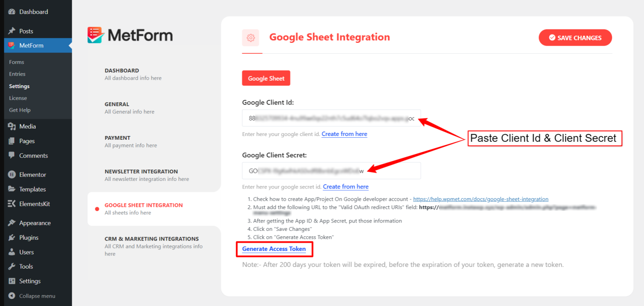This screenshot has width=644, height=306.
Task: Open the License submenu item
Action: click(x=18, y=98)
